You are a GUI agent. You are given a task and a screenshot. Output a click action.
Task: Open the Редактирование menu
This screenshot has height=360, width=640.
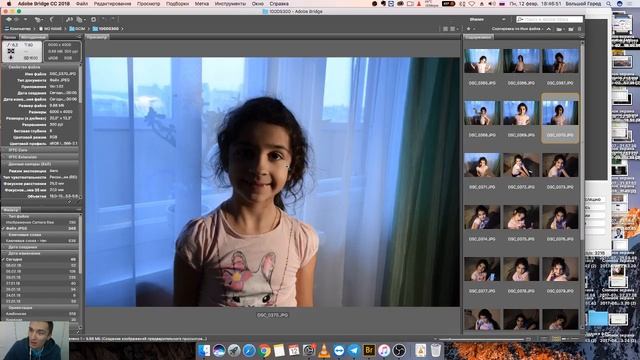(x=113, y=4)
